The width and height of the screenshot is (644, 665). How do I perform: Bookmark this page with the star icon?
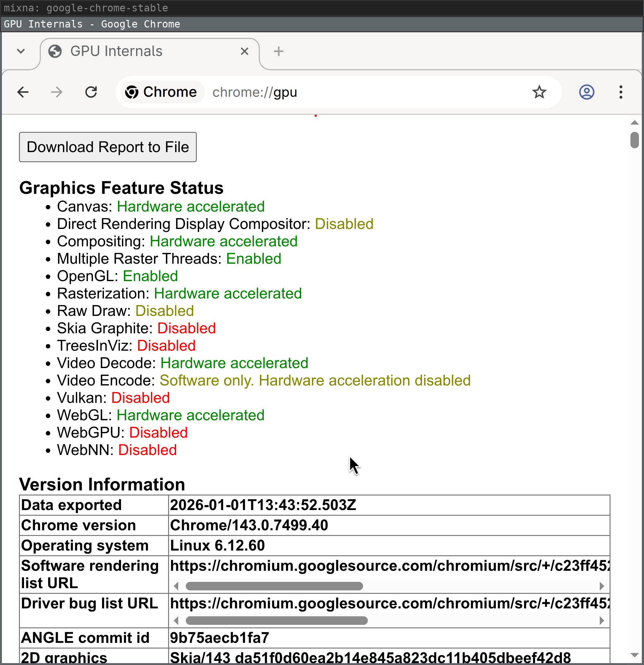click(539, 92)
